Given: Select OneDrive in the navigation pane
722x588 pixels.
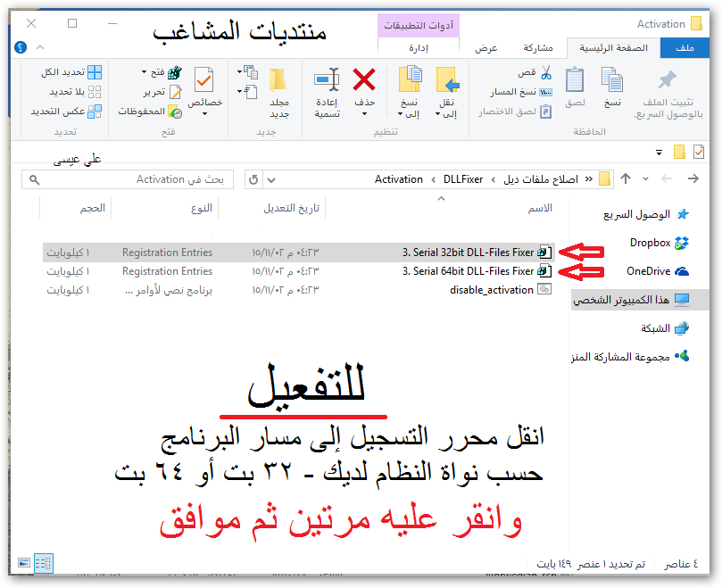Looking at the screenshot, I should click(648, 271).
